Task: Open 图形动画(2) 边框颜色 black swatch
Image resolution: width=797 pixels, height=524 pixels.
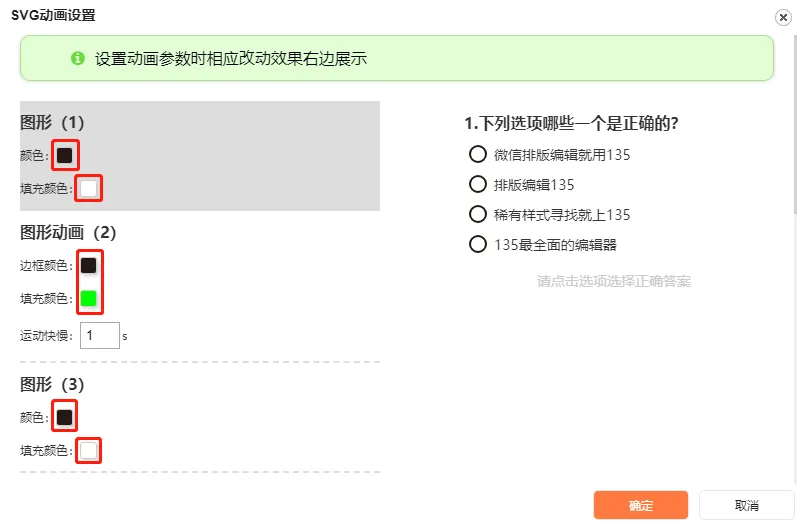Action: click(88, 265)
